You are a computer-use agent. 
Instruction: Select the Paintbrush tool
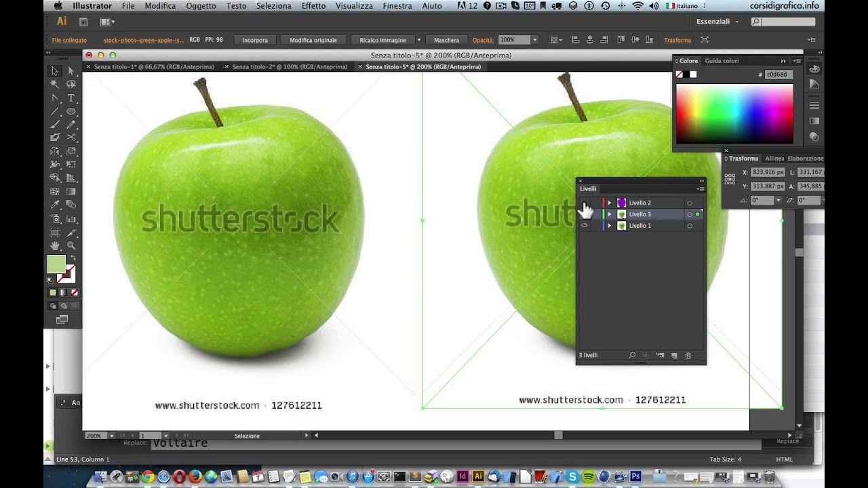pyautogui.click(x=55, y=124)
